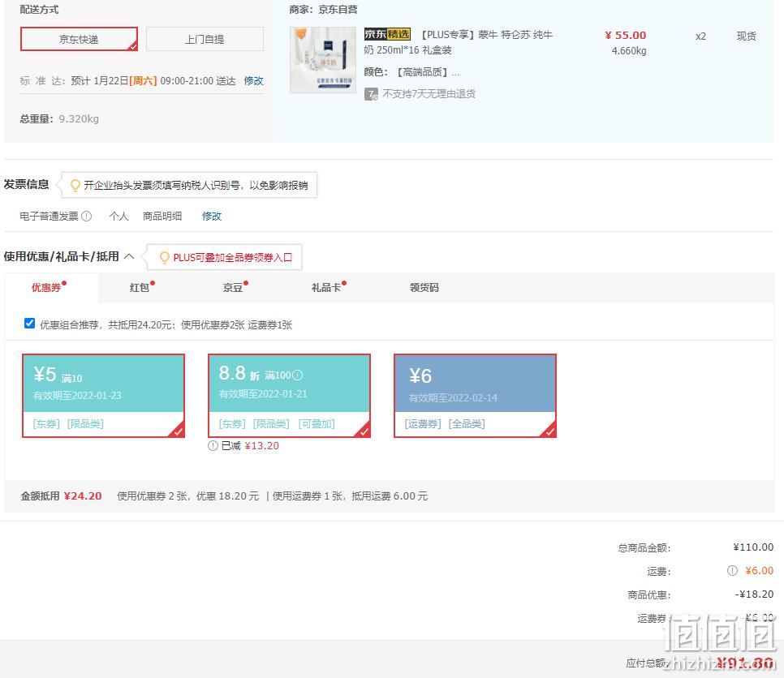Click info icon on 8.8折 coupon
Viewport: 784px width, 678px height.
coord(298,375)
